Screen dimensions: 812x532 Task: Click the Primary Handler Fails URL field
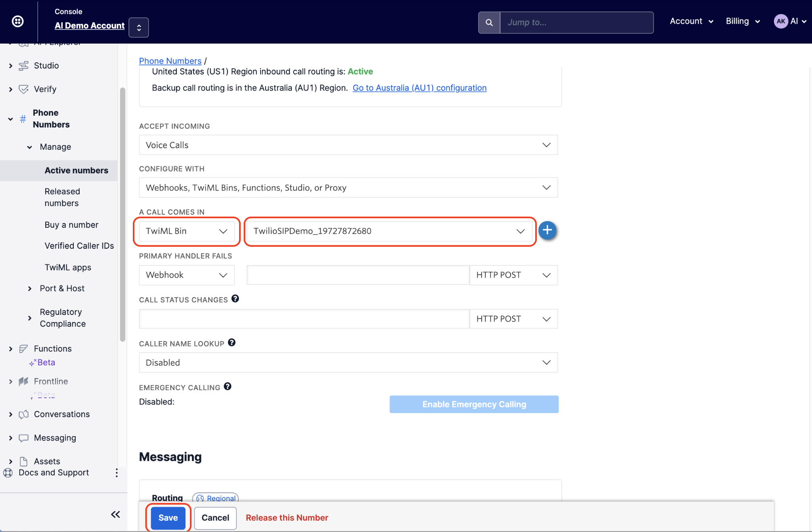pos(358,275)
